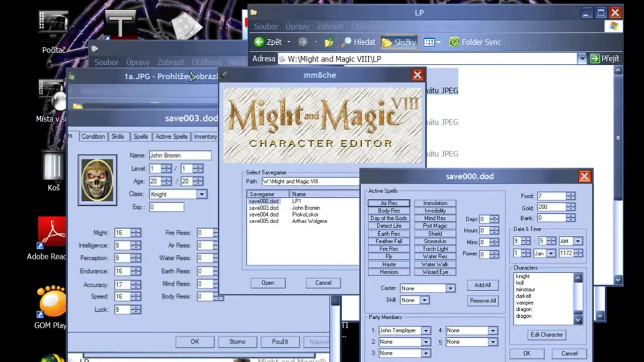Toggle the Stoneskin spell
The width and height of the screenshot is (644, 362).
[435, 241]
